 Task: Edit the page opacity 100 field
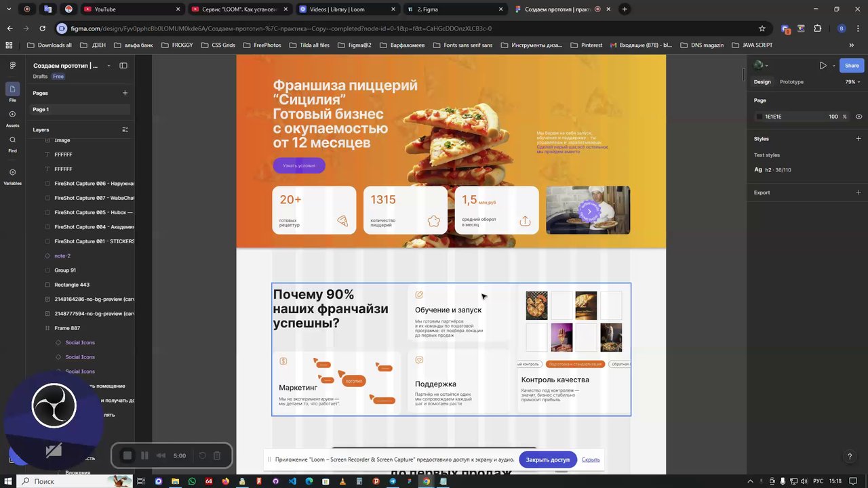(833, 117)
